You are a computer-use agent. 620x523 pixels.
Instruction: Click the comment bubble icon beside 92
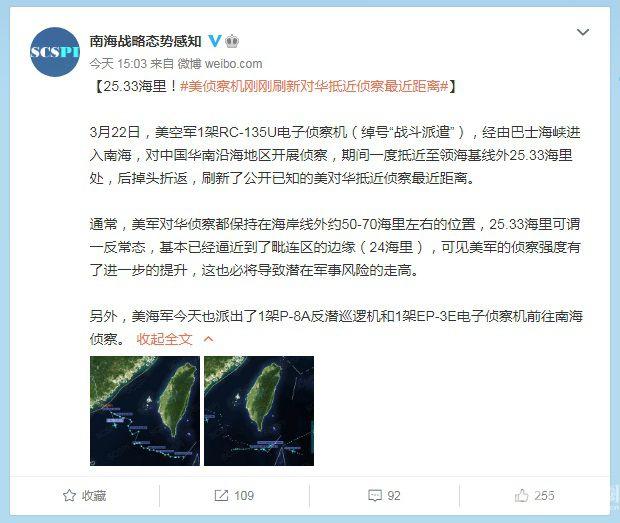click(374, 495)
